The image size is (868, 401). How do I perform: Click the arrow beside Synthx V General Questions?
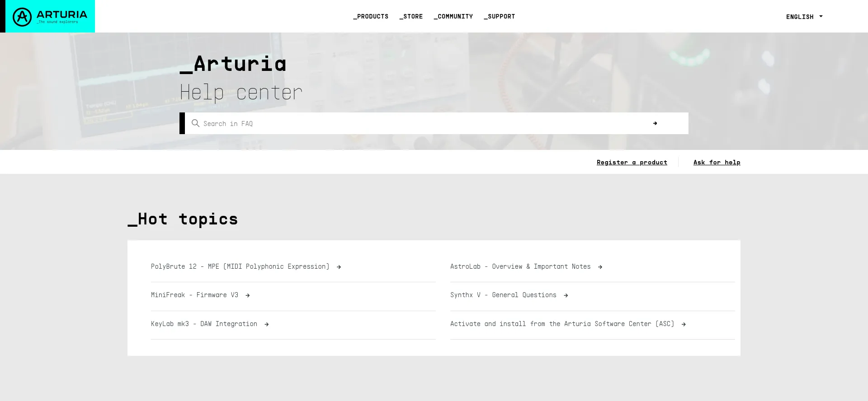(566, 295)
